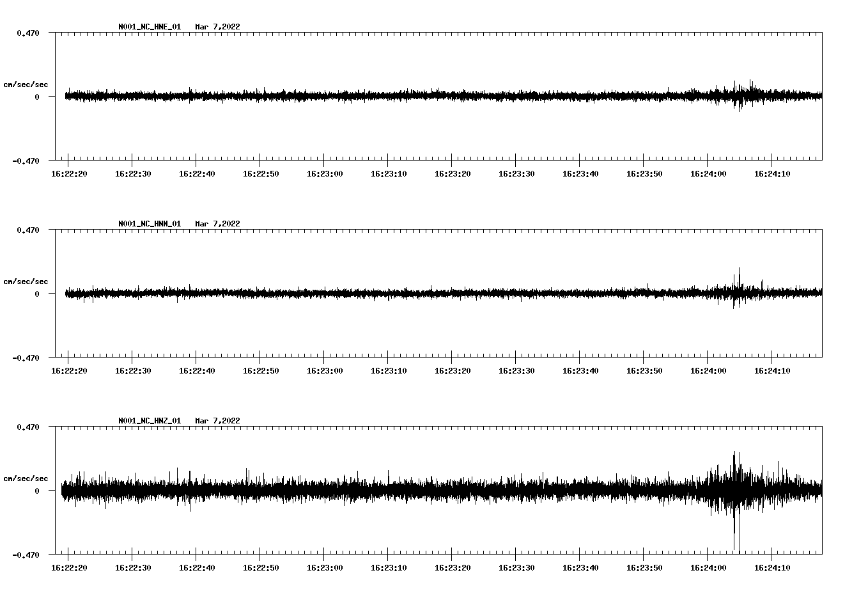Click the -0.470 lower limit on HNZ axis
This screenshot has width=868, height=591.
(x=26, y=555)
